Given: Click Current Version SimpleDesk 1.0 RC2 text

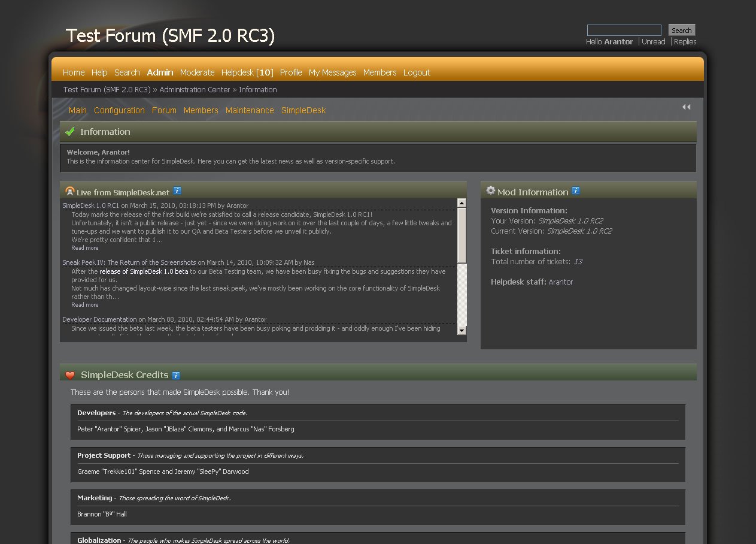Looking at the screenshot, I should [x=579, y=231].
